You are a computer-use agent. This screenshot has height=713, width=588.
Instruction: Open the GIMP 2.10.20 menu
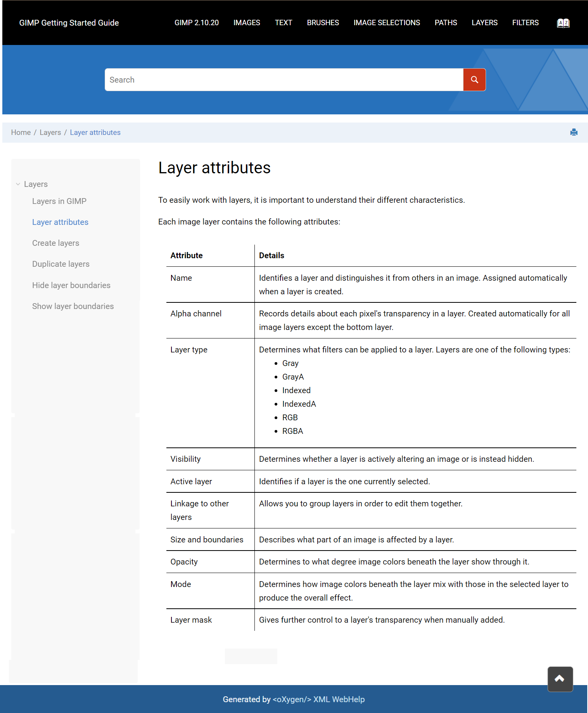[x=197, y=23]
